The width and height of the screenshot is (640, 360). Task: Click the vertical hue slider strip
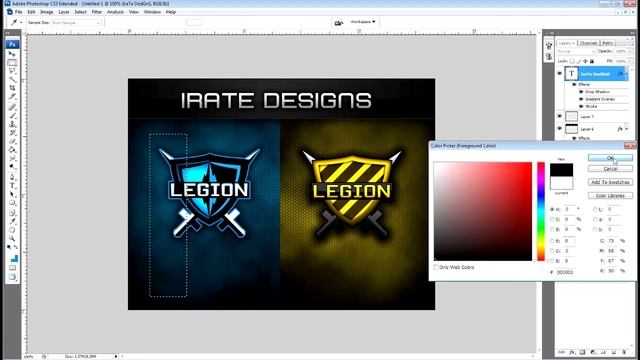click(541, 211)
